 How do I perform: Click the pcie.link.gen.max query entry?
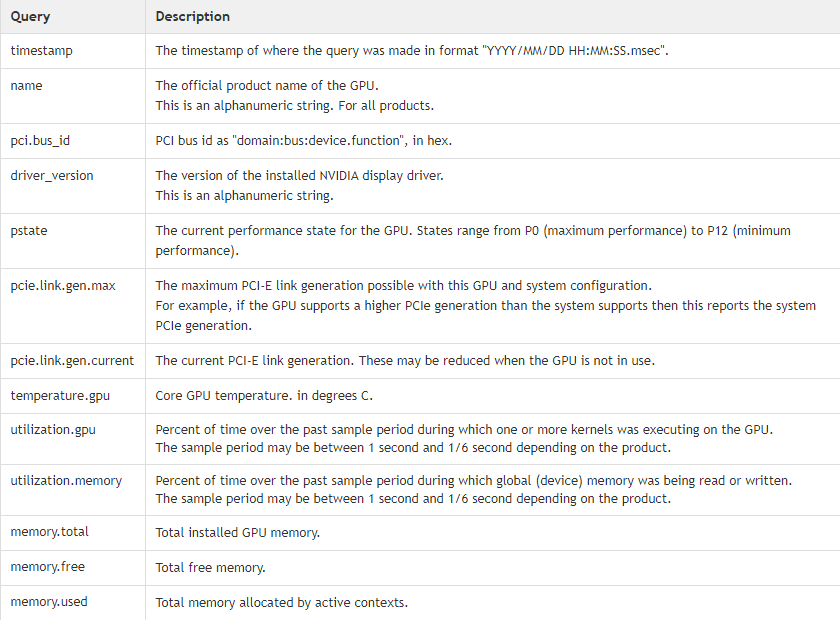63,286
